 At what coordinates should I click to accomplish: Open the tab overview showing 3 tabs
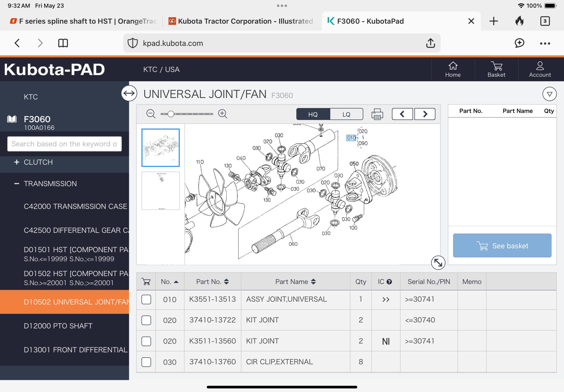(545, 21)
